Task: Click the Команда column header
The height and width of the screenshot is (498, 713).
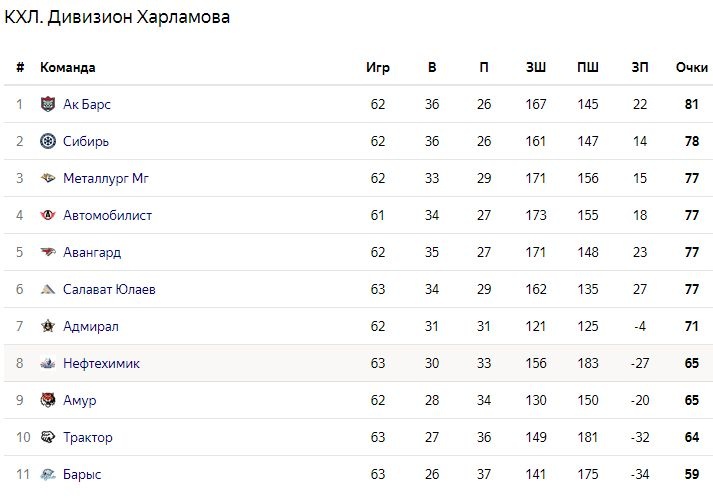Action: 68,67
